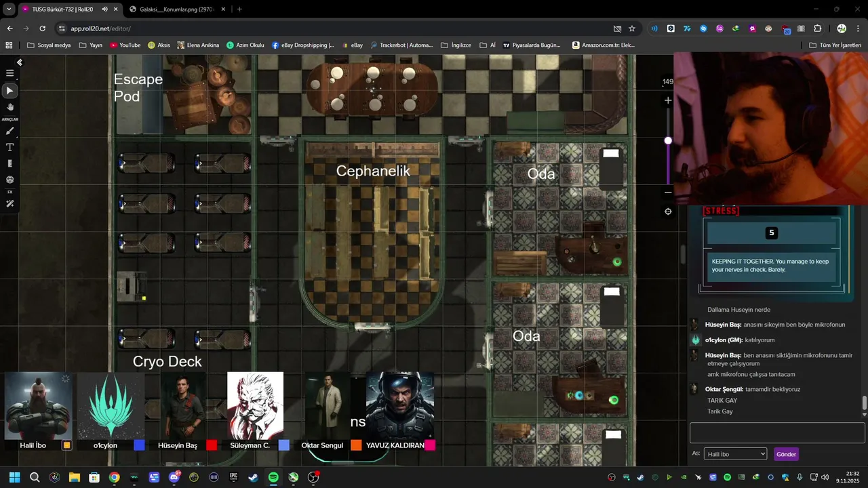The height and width of the screenshot is (488, 868).
Task: Open the Amazon.com.tr bookmark
Action: [x=604, y=45]
